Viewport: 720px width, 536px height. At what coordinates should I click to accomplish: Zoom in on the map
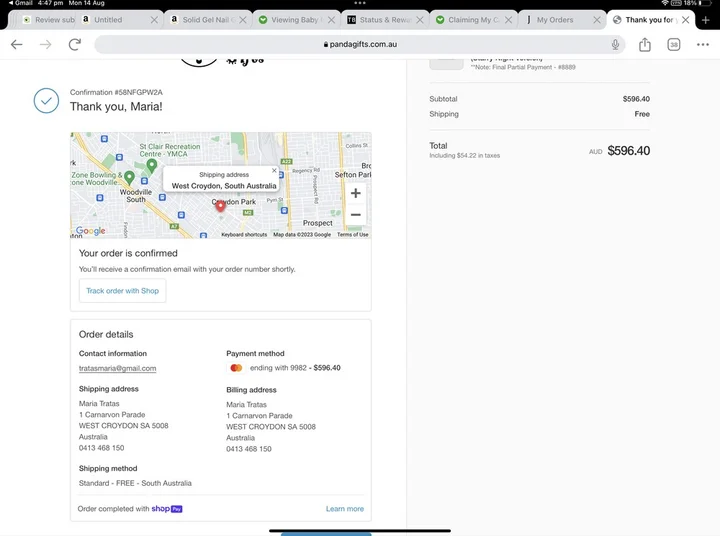pyautogui.click(x=355, y=193)
